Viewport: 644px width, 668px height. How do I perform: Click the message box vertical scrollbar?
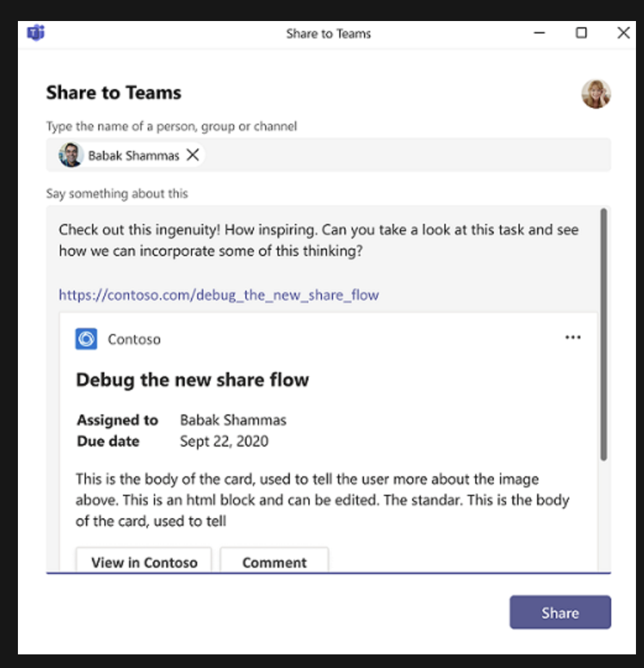[604, 335]
